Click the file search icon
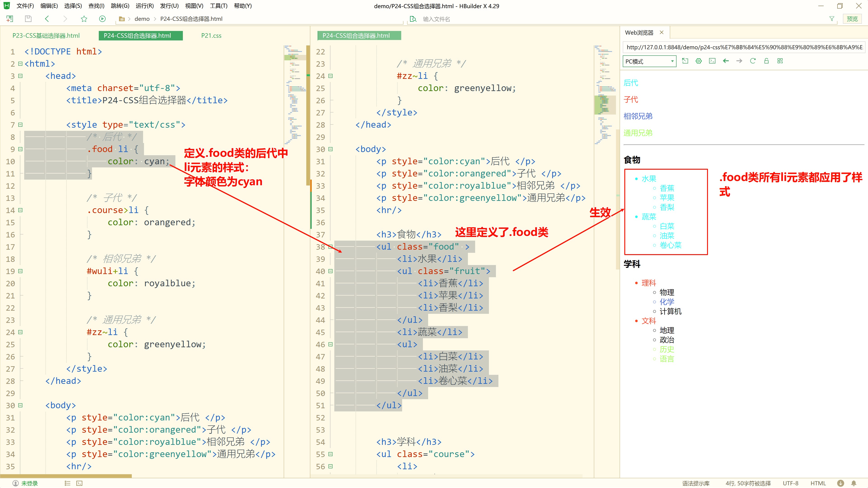This screenshot has height=488, width=868. click(413, 19)
